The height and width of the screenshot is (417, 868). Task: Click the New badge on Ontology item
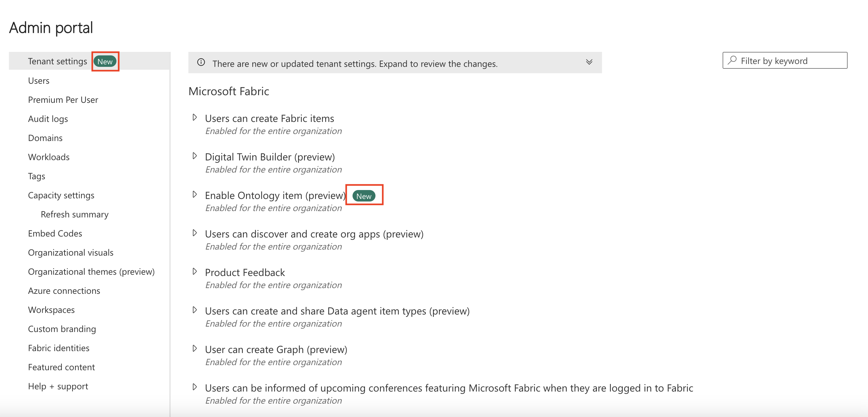coord(364,196)
